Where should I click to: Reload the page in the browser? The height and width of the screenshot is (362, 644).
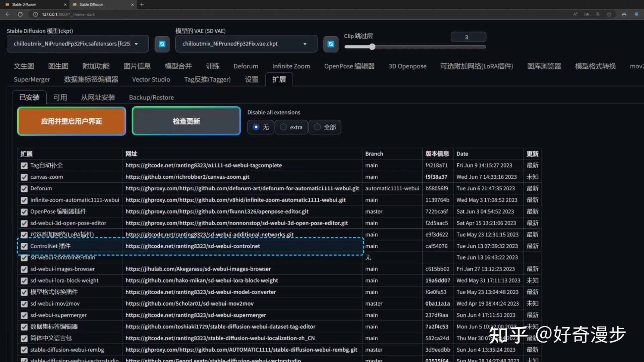(20, 14)
